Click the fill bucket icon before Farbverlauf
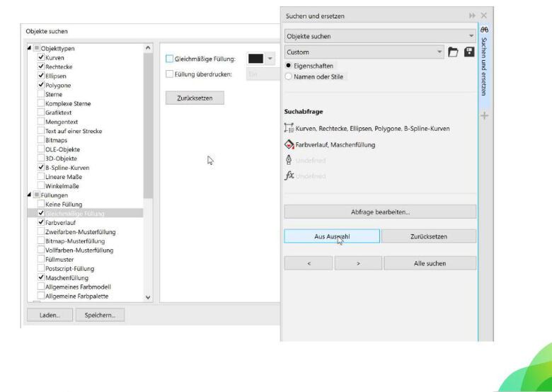The width and height of the screenshot is (552, 392). 289,144
